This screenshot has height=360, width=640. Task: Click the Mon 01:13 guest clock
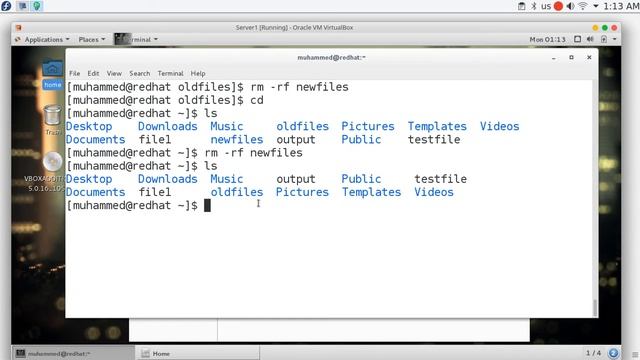coord(547,40)
